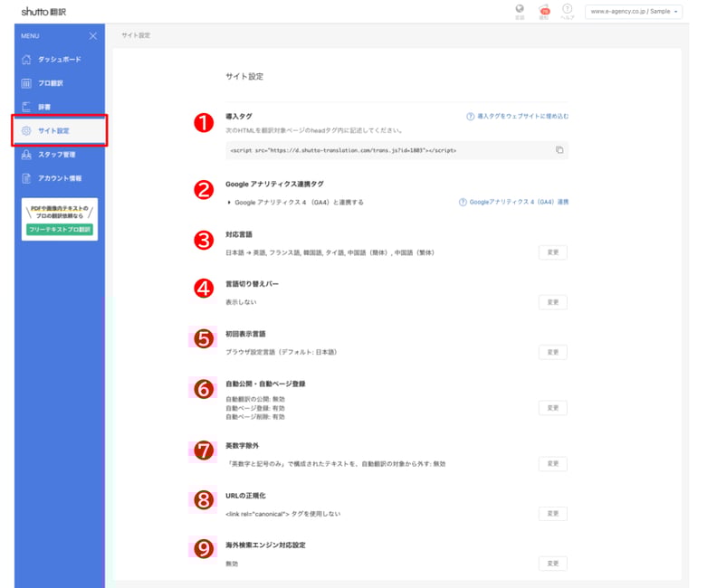Open the notifications icon with red badge
707x588 pixels.
pyautogui.click(x=544, y=11)
